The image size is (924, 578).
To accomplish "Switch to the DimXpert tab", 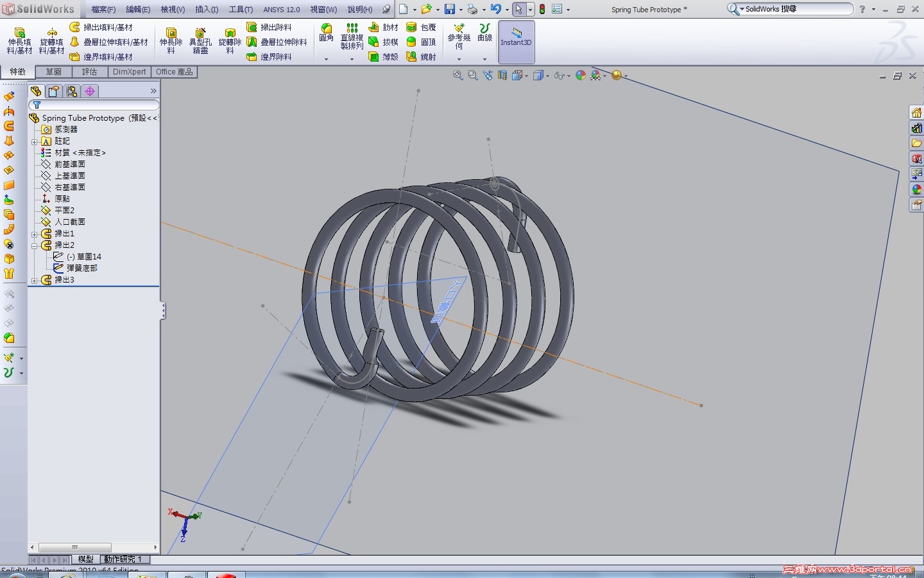I will click(130, 72).
